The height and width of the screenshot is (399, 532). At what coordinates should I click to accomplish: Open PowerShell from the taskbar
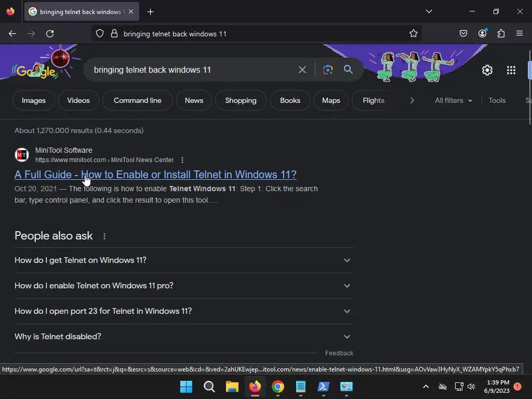coord(323,387)
